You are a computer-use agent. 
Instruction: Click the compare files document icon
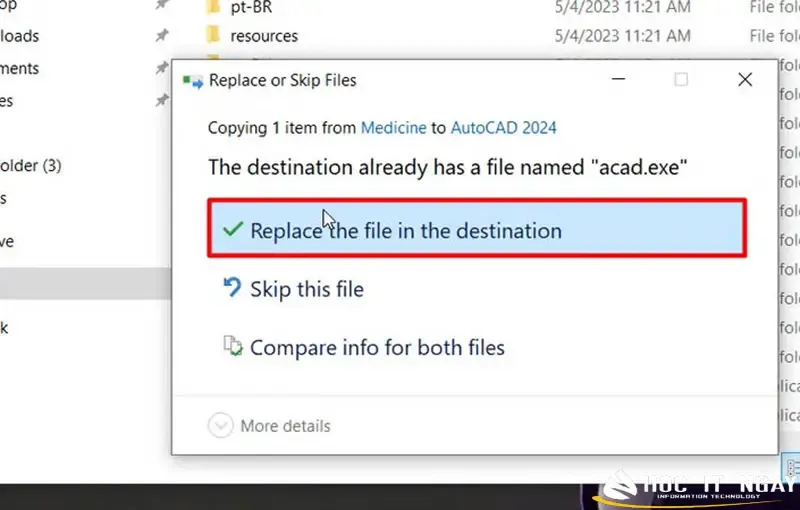[232, 347]
